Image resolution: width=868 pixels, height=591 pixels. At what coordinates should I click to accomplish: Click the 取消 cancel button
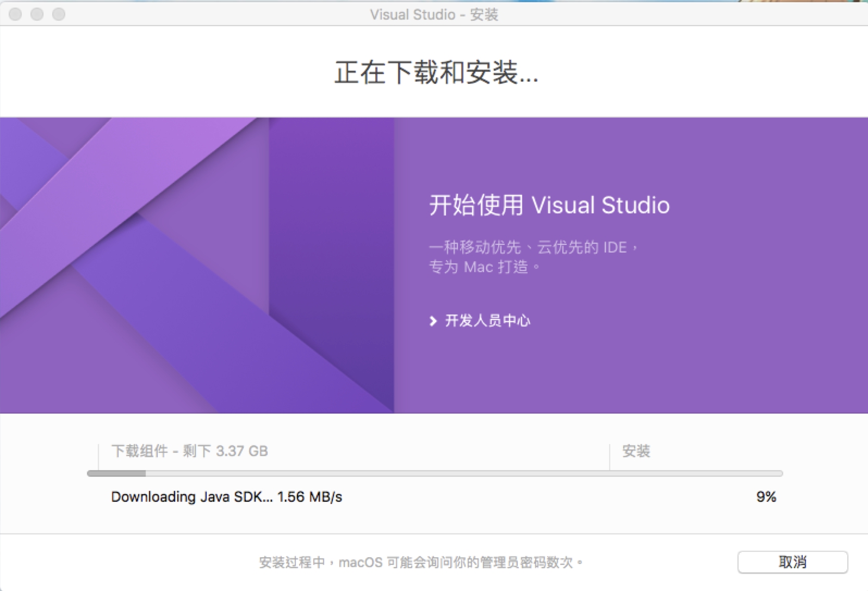[x=792, y=562]
